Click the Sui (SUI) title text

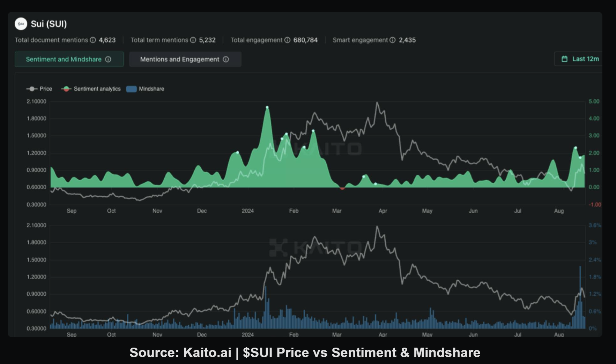point(49,24)
